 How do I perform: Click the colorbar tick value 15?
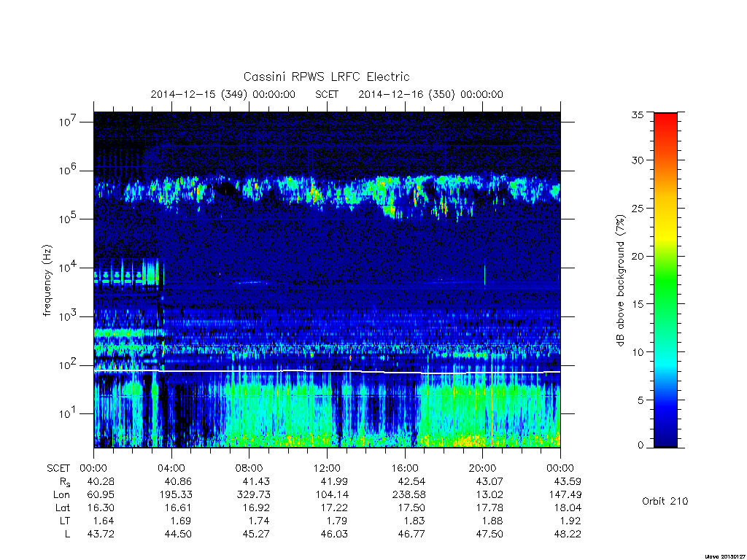(x=638, y=304)
